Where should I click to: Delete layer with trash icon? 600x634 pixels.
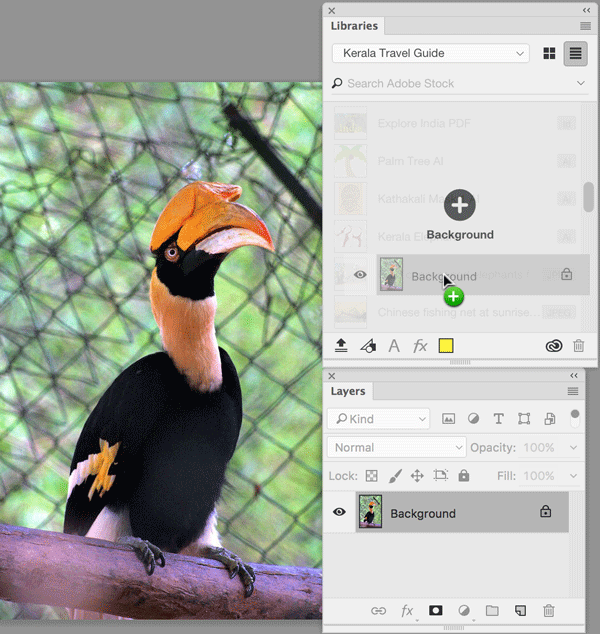tap(549, 611)
